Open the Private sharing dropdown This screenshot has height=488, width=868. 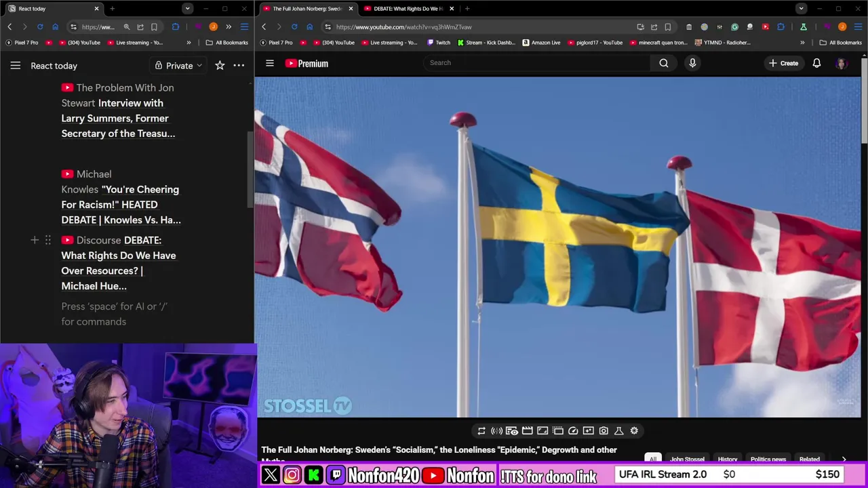coord(178,66)
